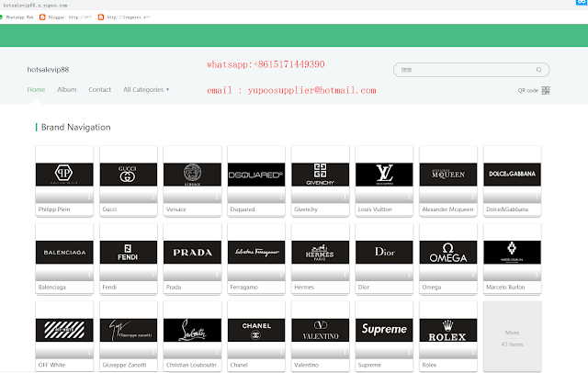The image size is (588, 373).
Task: Click the Givenchy logo thumbnail
Action: [x=321, y=175]
